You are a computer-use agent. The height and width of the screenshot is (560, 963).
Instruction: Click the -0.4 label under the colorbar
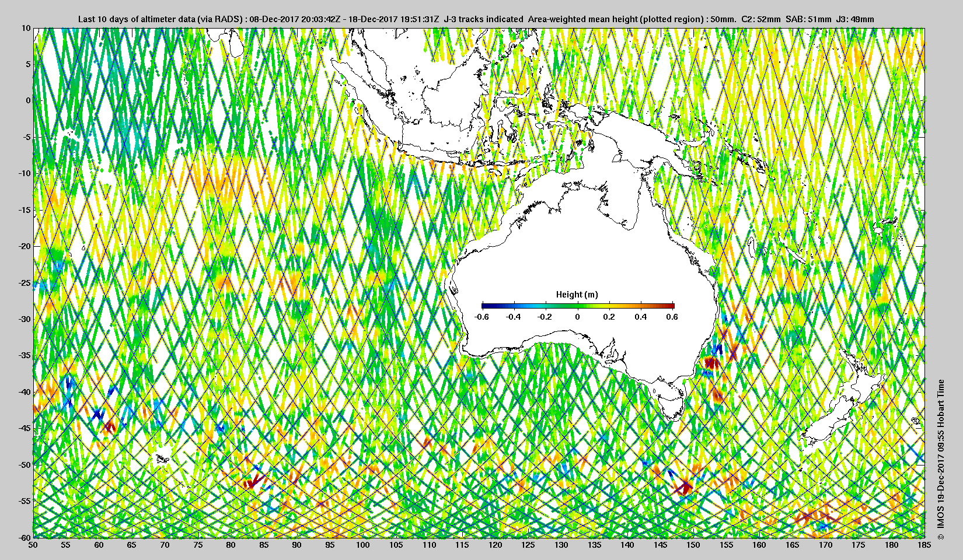pos(513,317)
